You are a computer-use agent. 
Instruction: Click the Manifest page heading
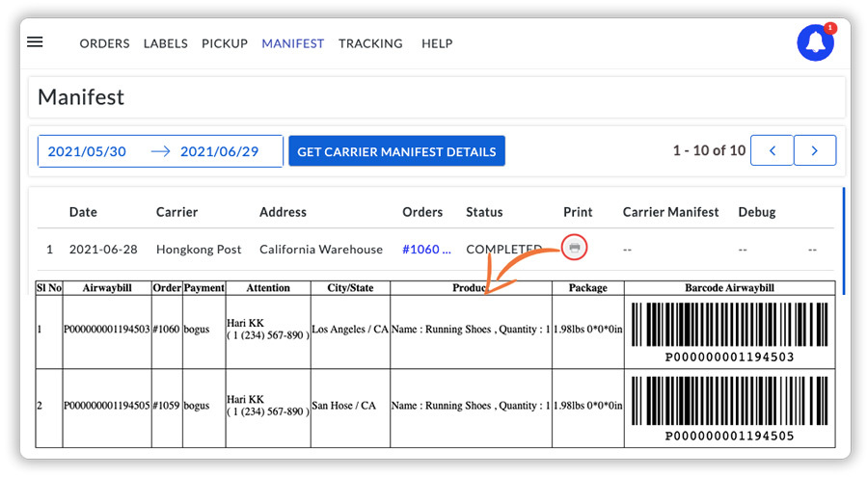pyautogui.click(x=81, y=96)
